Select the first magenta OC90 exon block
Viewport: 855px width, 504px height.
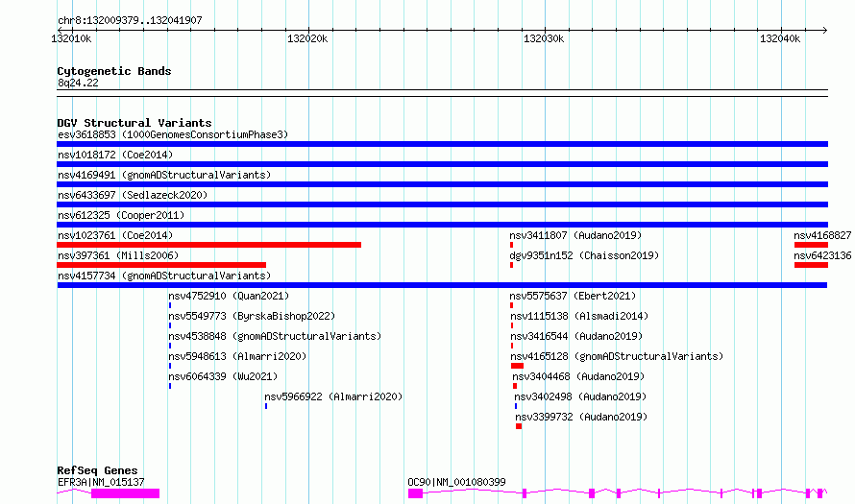[x=416, y=493]
